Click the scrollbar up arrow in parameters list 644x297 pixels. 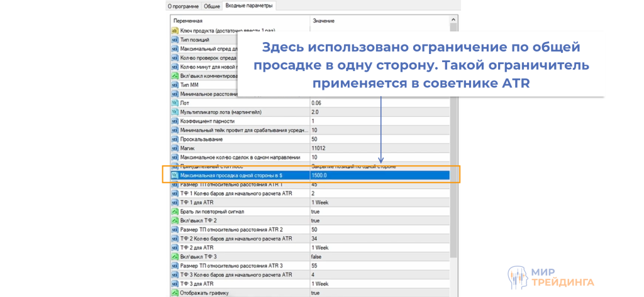pyautogui.click(x=454, y=21)
